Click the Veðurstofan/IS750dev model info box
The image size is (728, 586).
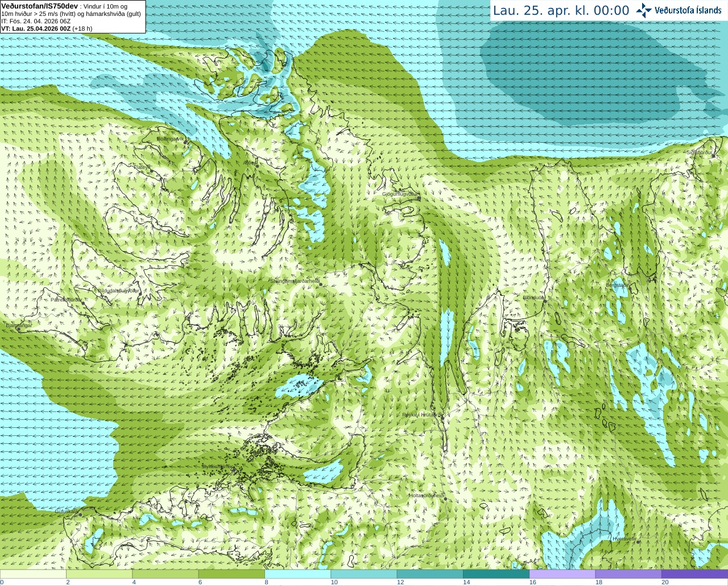click(73, 16)
